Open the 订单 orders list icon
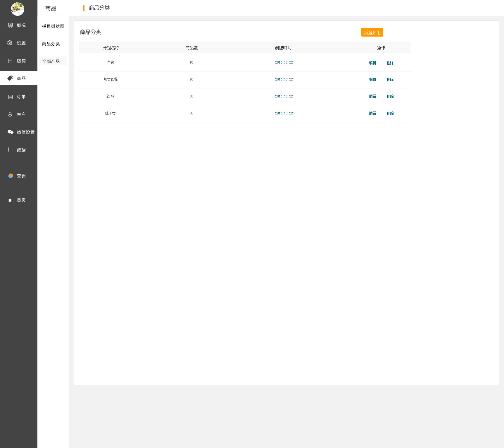 pos(11,97)
